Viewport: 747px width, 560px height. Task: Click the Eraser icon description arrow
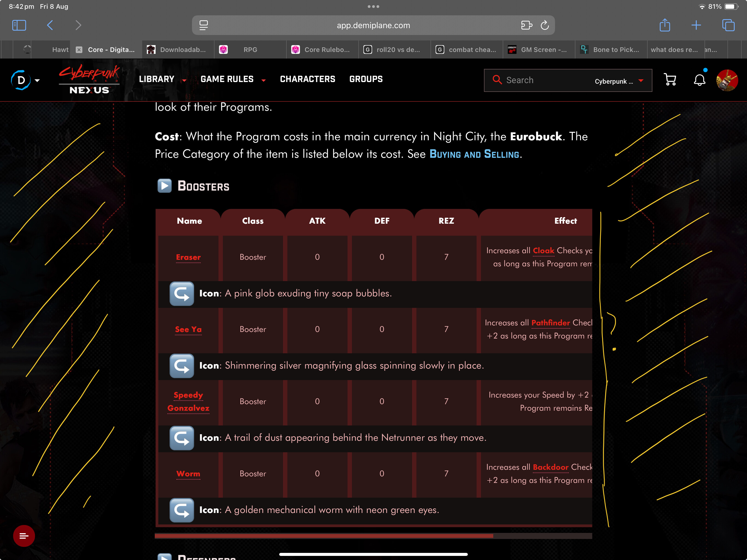[182, 293]
